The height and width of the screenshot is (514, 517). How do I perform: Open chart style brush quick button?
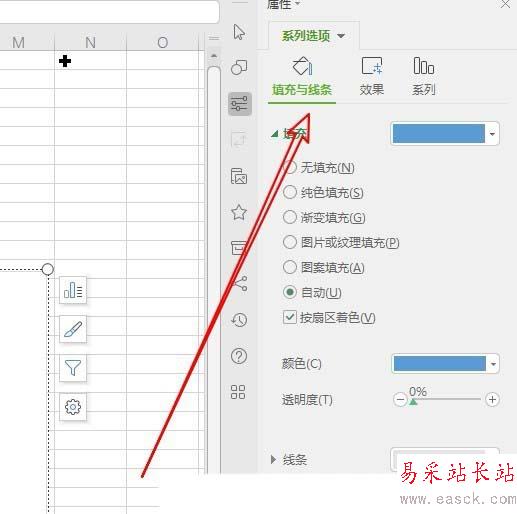point(73,329)
